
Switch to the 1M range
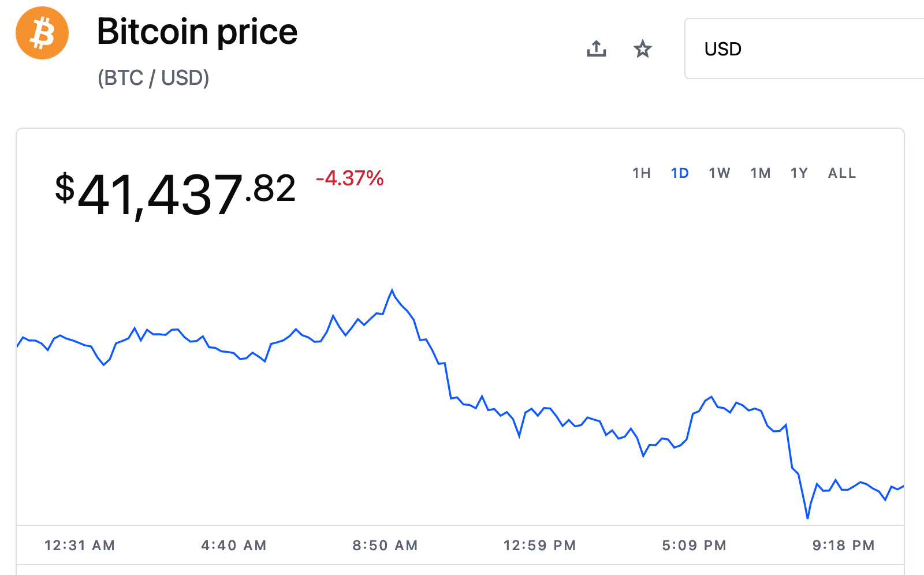[x=761, y=173]
